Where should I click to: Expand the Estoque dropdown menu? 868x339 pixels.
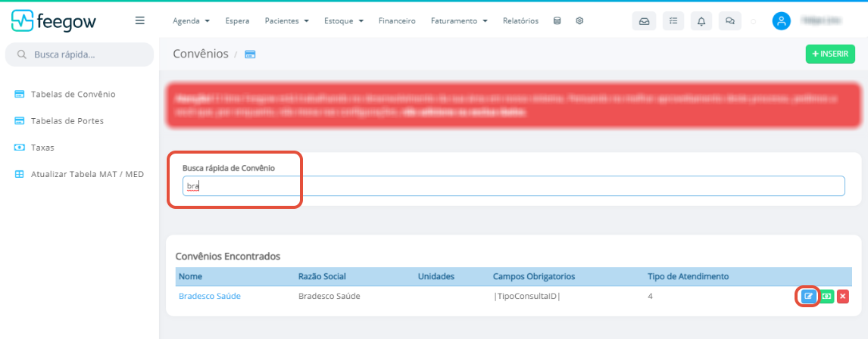344,21
